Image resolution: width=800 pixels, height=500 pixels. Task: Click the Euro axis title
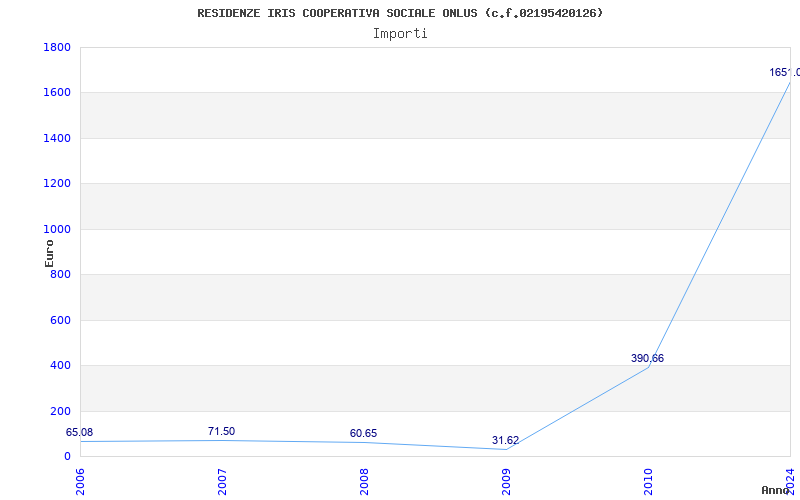49,254
